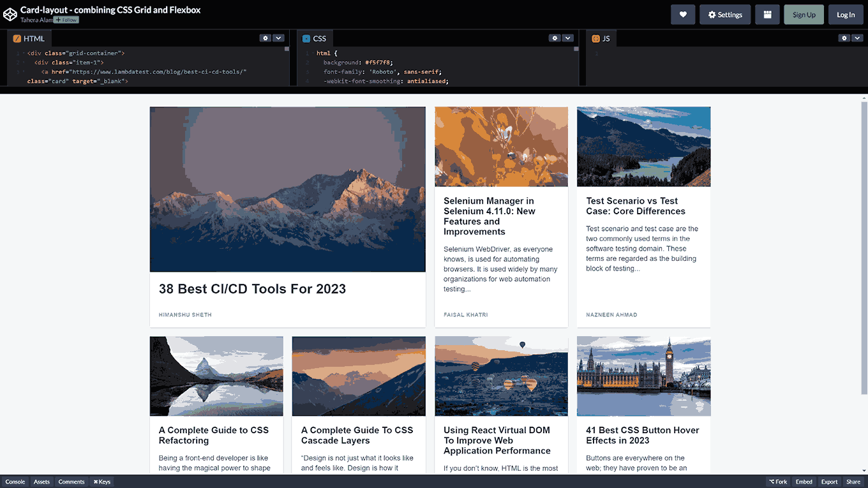Open the Keys shortcuts panel
The width and height of the screenshot is (868, 488).
click(x=101, y=482)
